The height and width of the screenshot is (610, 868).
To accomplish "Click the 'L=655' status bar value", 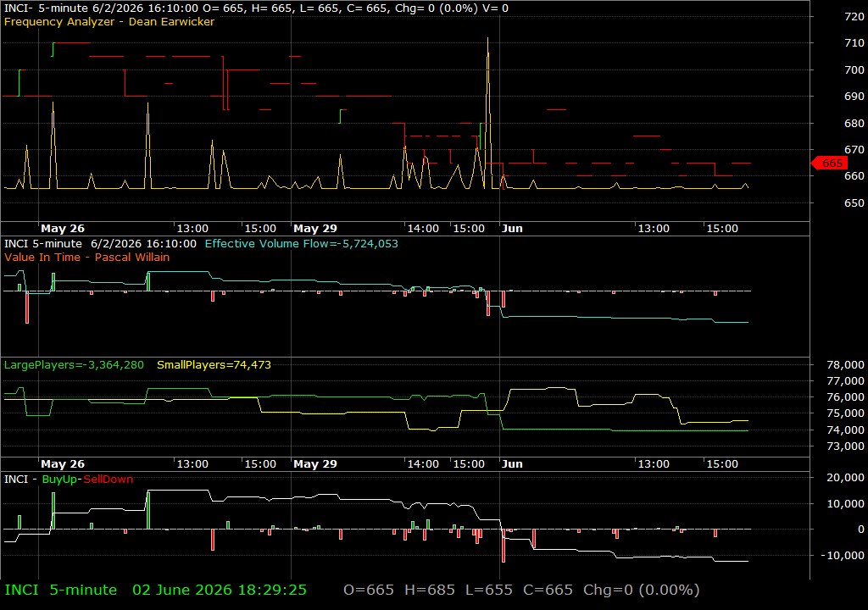I will tap(489, 590).
